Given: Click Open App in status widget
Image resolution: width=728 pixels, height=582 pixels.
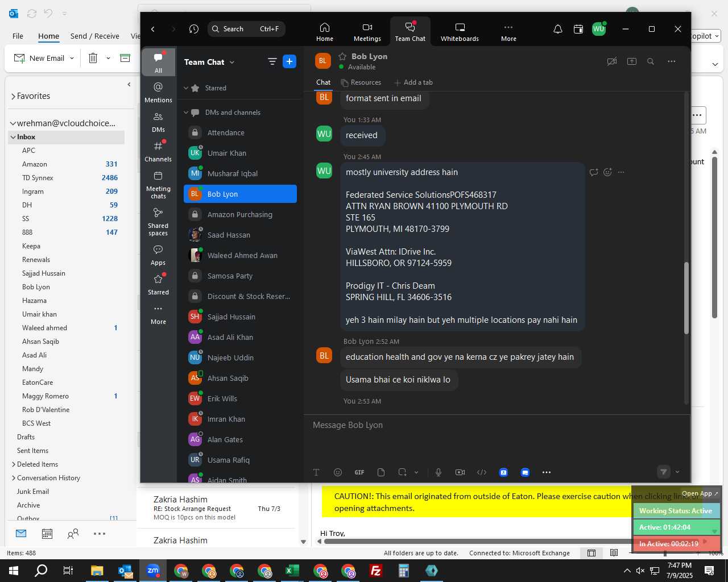Looking at the screenshot, I should (x=700, y=493).
